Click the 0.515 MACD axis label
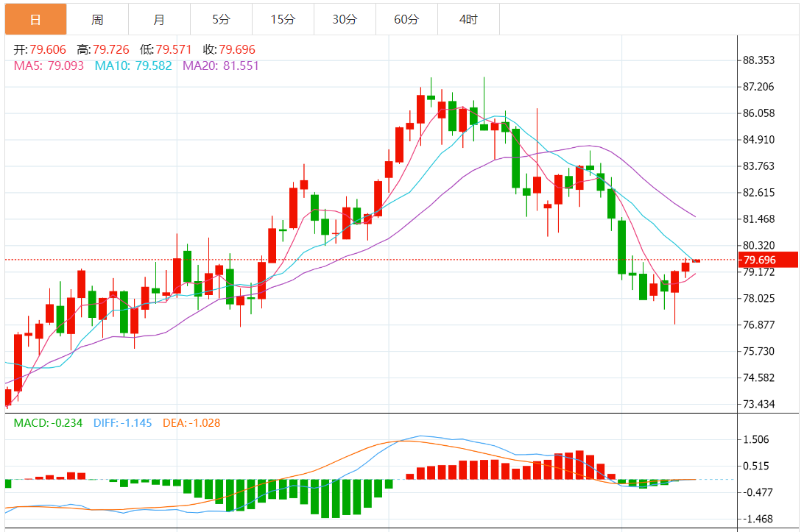The image size is (804, 532). [x=756, y=466]
